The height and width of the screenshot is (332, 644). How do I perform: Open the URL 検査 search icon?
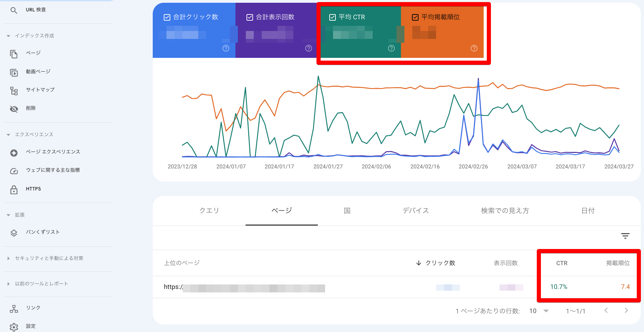[x=14, y=10]
